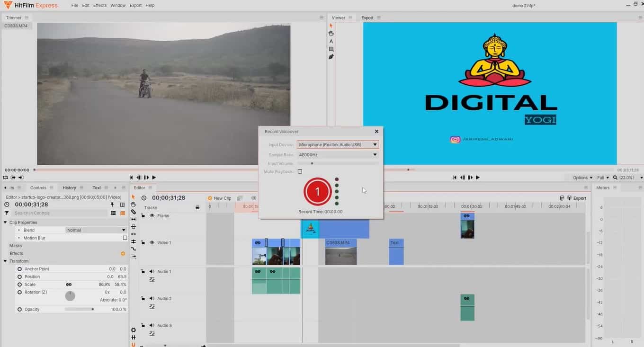644x347 pixels.
Task: Select the Slice tool in the Editor
Action: point(134,212)
